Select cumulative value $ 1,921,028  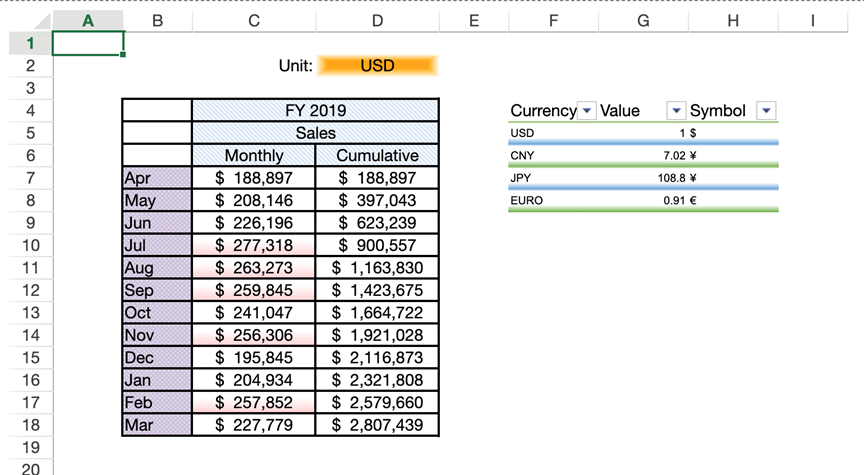377,335
